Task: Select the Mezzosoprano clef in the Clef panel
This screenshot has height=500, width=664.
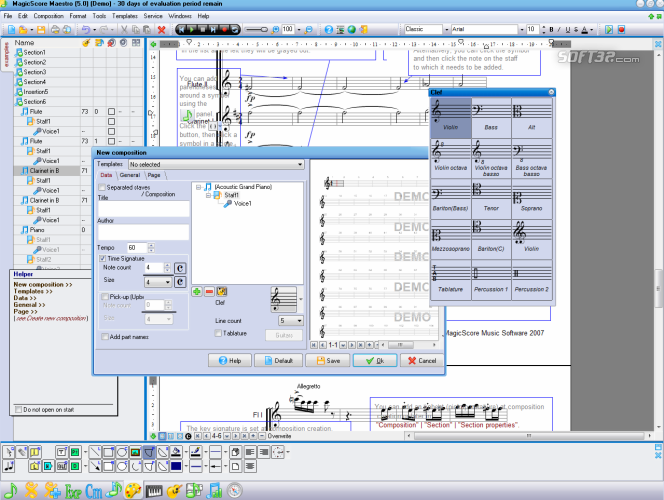Action: (x=451, y=239)
